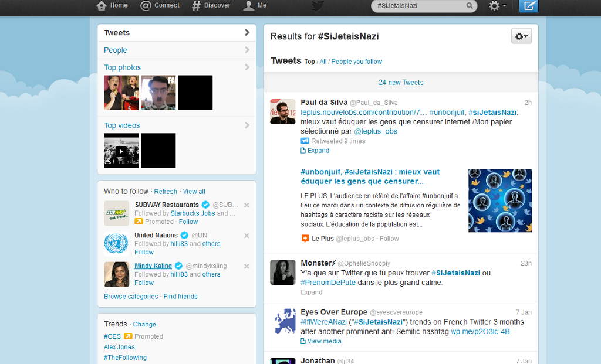The width and height of the screenshot is (601, 364).
Task: Dismiss the United Nations suggestion
Action: point(247,236)
